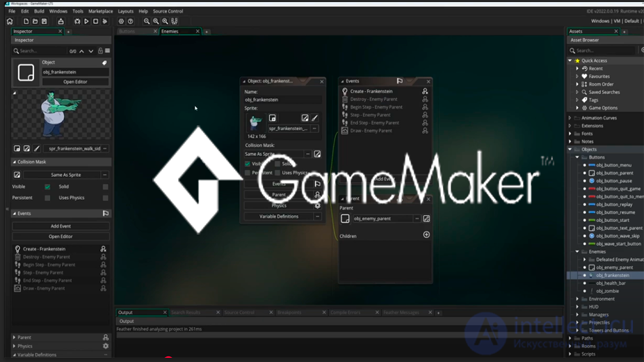Click Open Editor under Add Event

coord(61,237)
